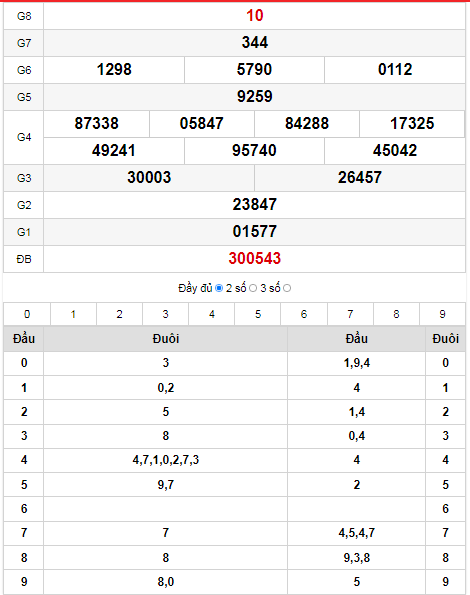The height and width of the screenshot is (595, 470).
Task: Select G4 prize number 17325
Action: pyautogui.click(x=412, y=123)
